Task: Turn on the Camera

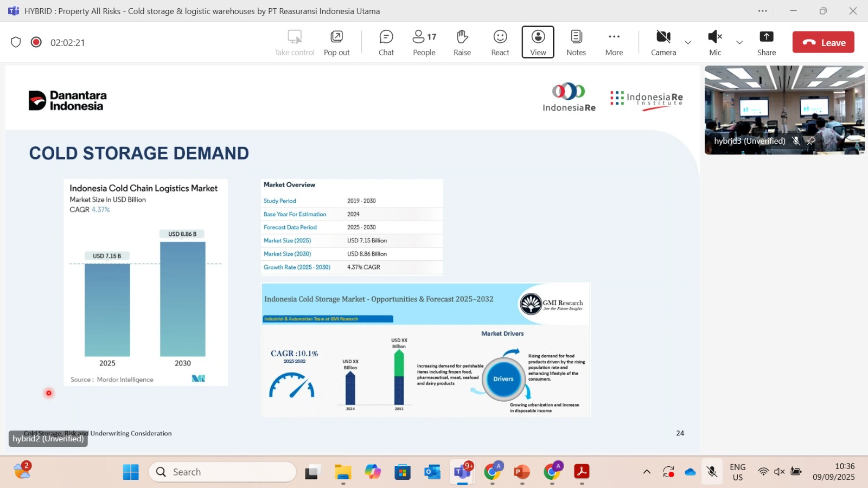Action: (663, 42)
